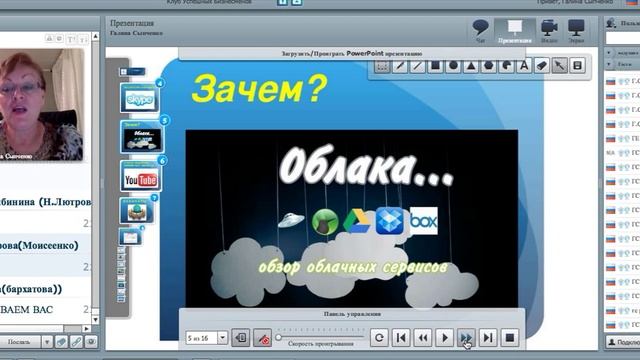Click the enlarge font button above the webcam

[x=71, y=39]
